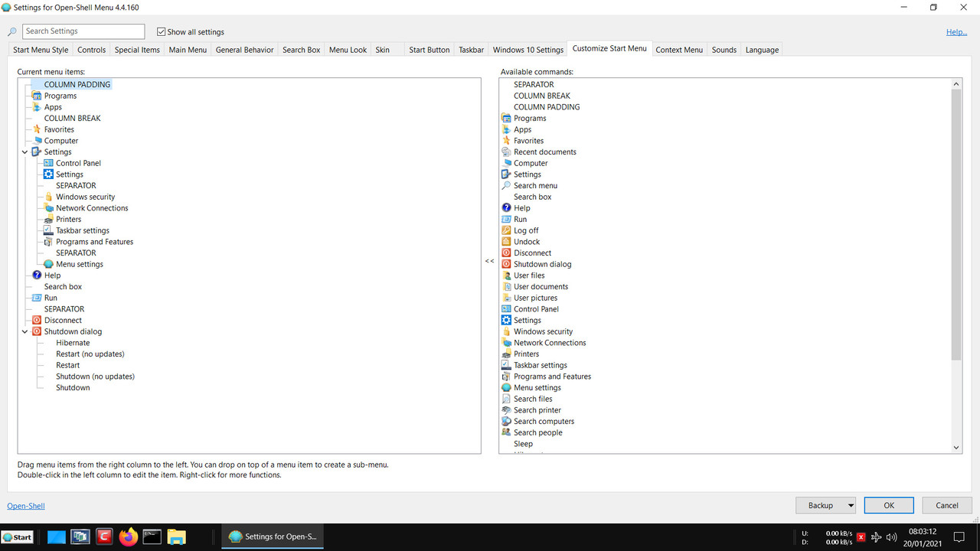Click the User pictures icon
This screenshot has width=980, height=551.
click(506, 298)
